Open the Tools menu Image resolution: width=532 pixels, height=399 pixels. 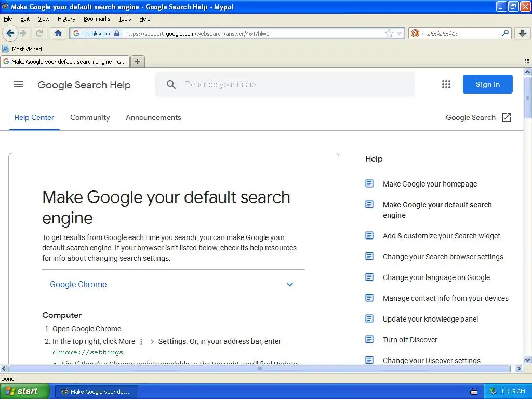[x=125, y=19]
